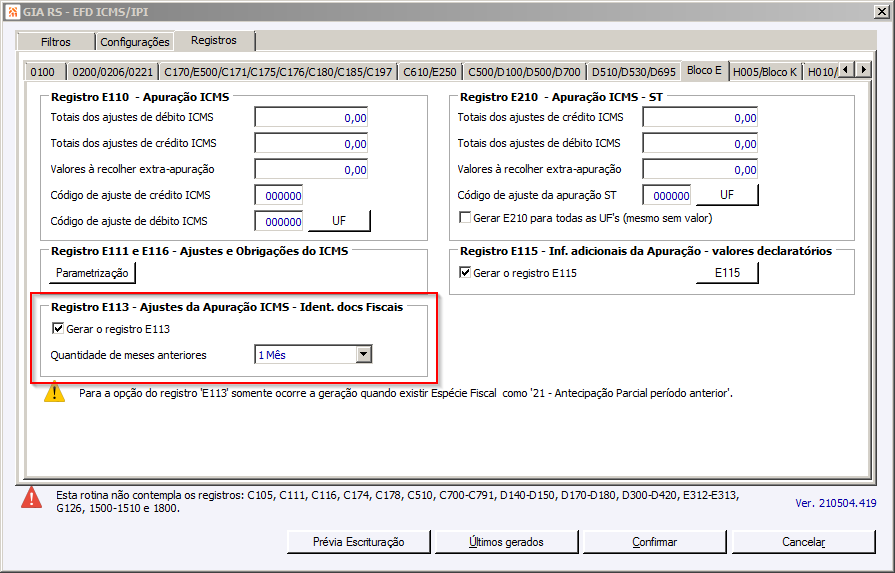895x573 pixels.
Task: Open the C500/D100/D500/D700 tab
Action: pyautogui.click(x=524, y=72)
